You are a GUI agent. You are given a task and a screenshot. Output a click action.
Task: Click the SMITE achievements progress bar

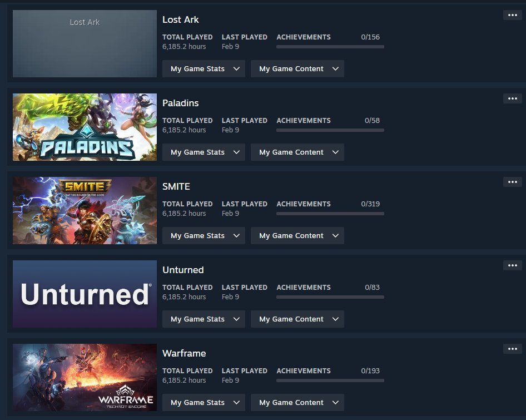point(330,214)
